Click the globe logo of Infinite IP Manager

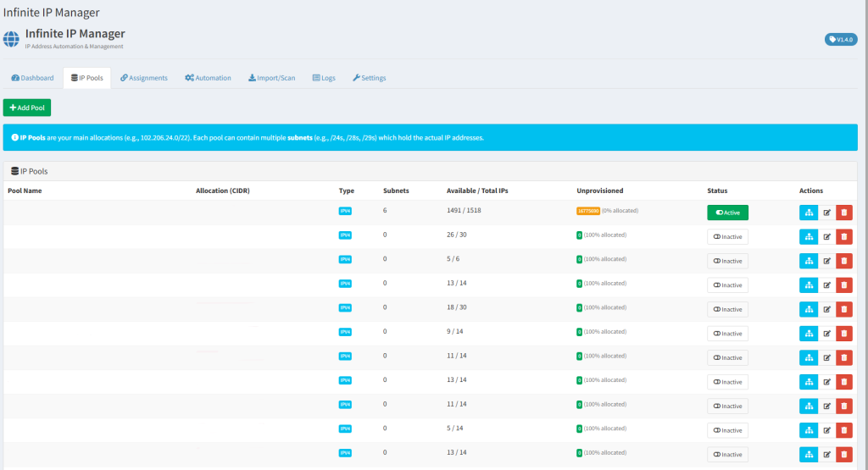tap(12, 39)
